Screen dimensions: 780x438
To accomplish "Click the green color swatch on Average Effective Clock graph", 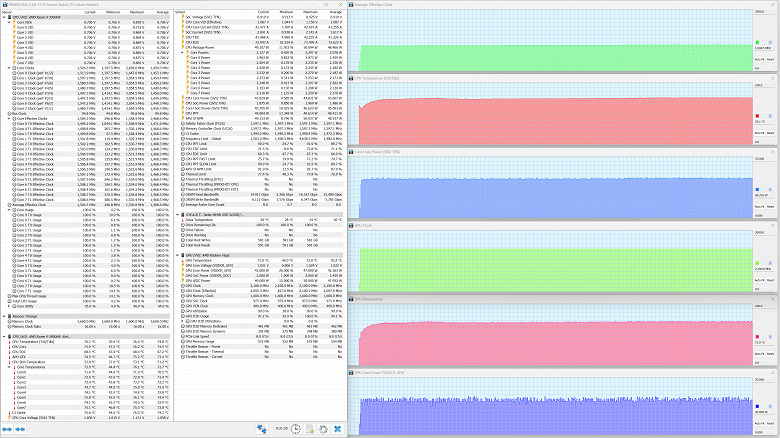I will [757, 42].
